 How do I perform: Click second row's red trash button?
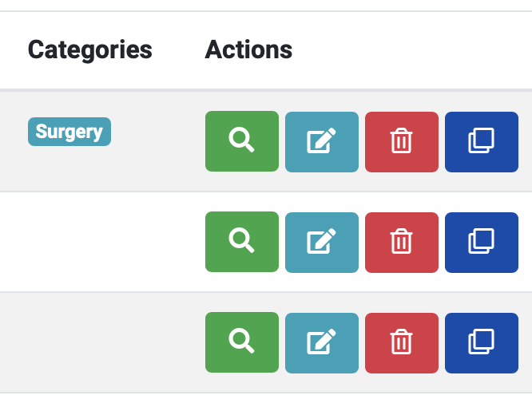(402, 243)
